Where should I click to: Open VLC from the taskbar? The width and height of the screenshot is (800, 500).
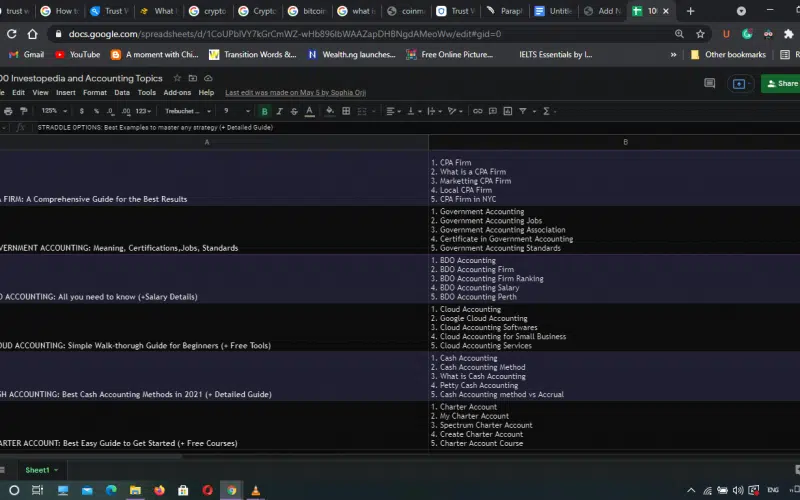tap(256, 490)
